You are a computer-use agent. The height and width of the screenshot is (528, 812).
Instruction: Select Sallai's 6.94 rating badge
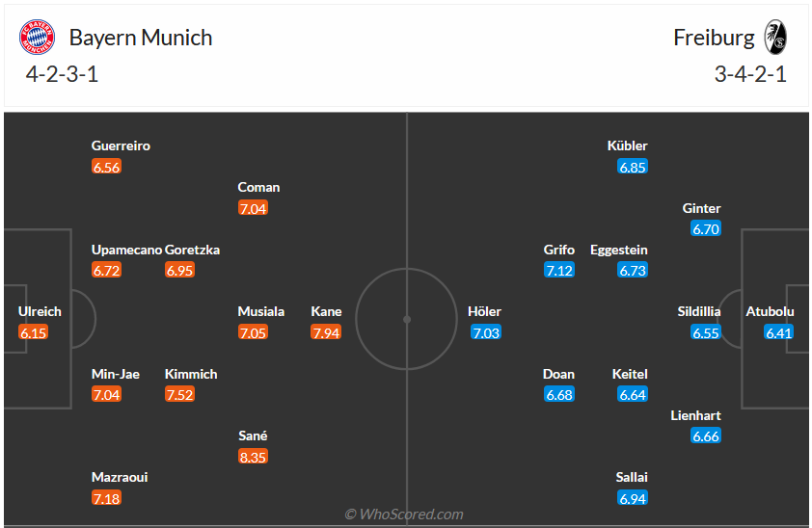[x=633, y=498]
